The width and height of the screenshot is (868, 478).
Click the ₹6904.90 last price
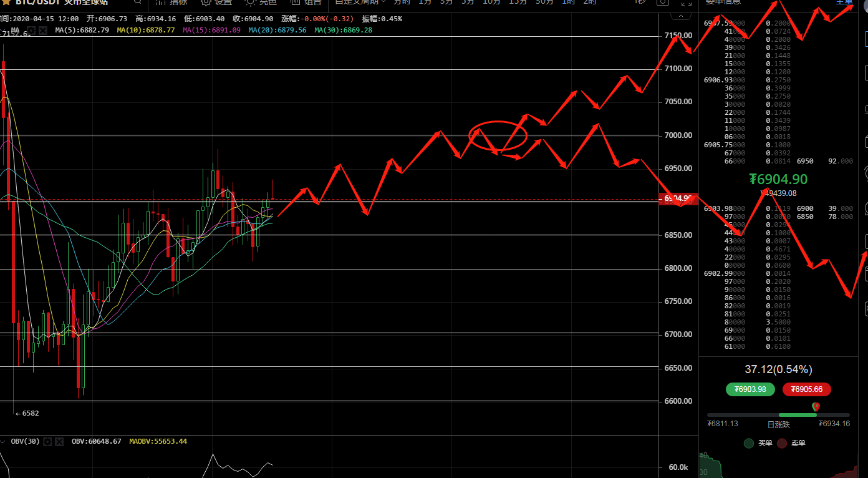point(778,180)
